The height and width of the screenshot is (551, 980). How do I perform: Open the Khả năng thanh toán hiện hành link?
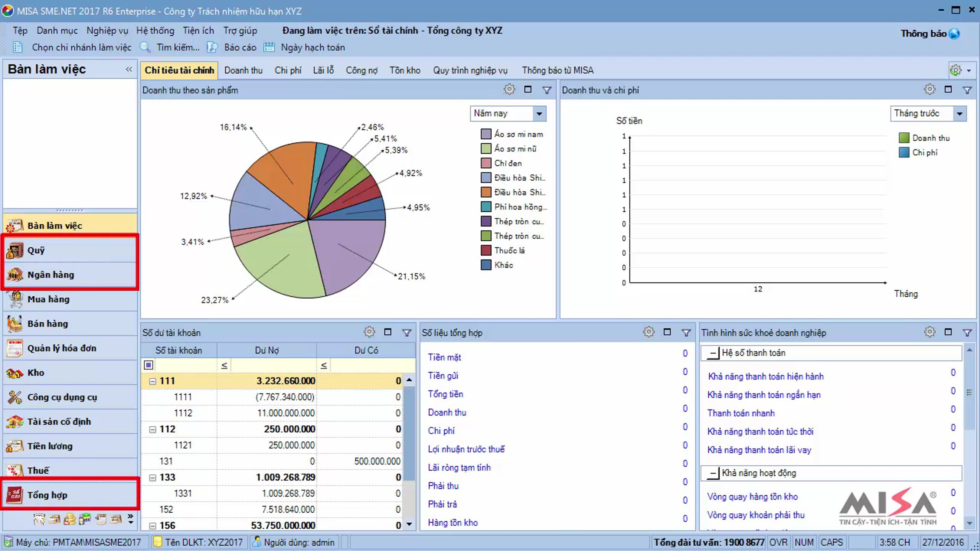click(x=766, y=376)
